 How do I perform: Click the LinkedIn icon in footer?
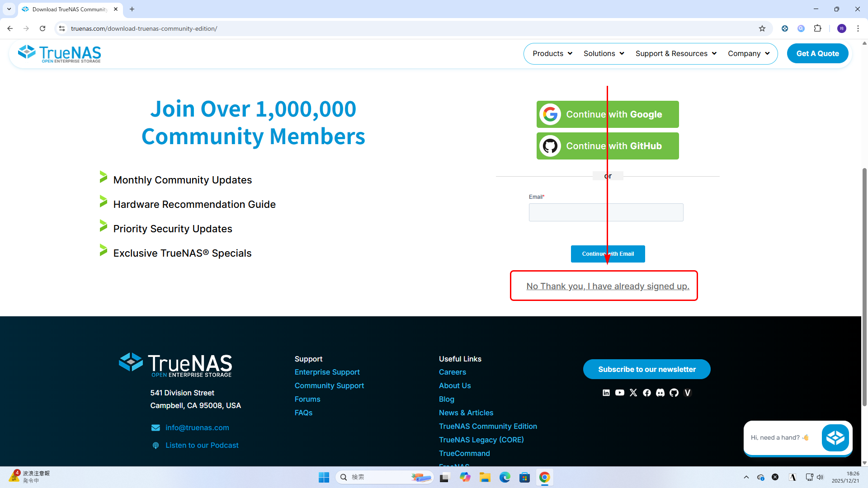coord(606,393)
